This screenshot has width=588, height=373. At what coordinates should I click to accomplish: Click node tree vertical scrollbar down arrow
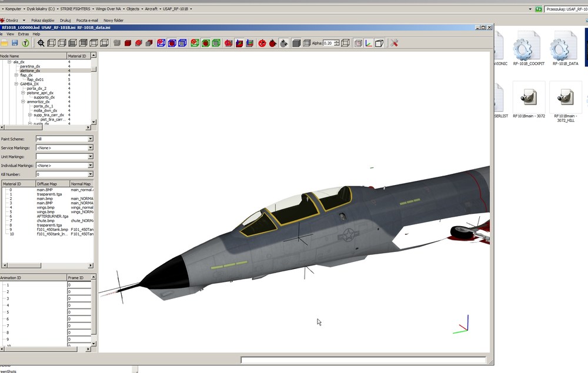pyautogui.click(x=93, y=122)
